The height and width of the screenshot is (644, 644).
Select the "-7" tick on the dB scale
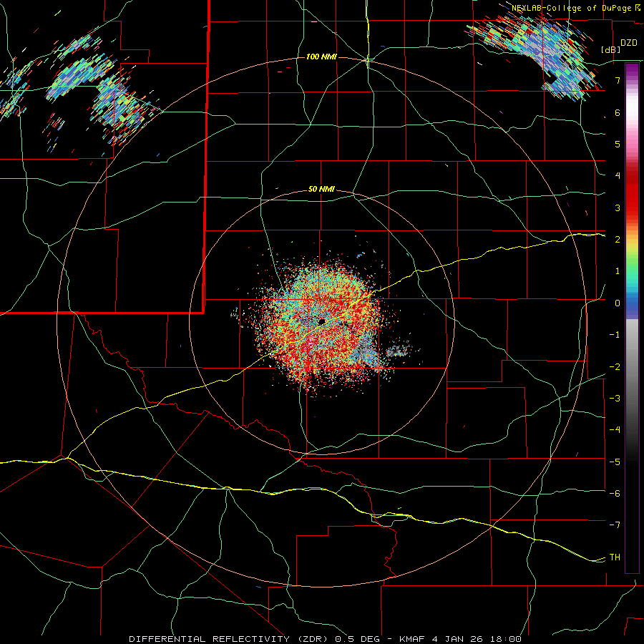click(615, 525)
